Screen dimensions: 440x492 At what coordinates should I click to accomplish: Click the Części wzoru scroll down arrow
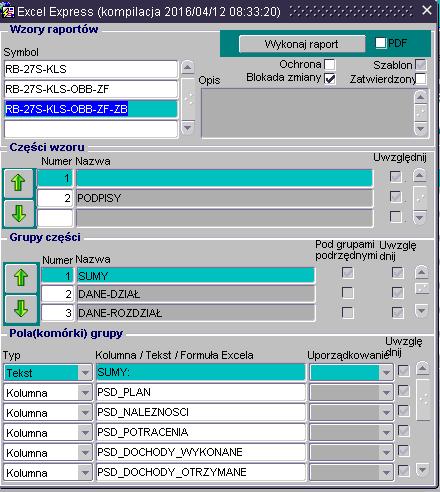tap(420, 218)
